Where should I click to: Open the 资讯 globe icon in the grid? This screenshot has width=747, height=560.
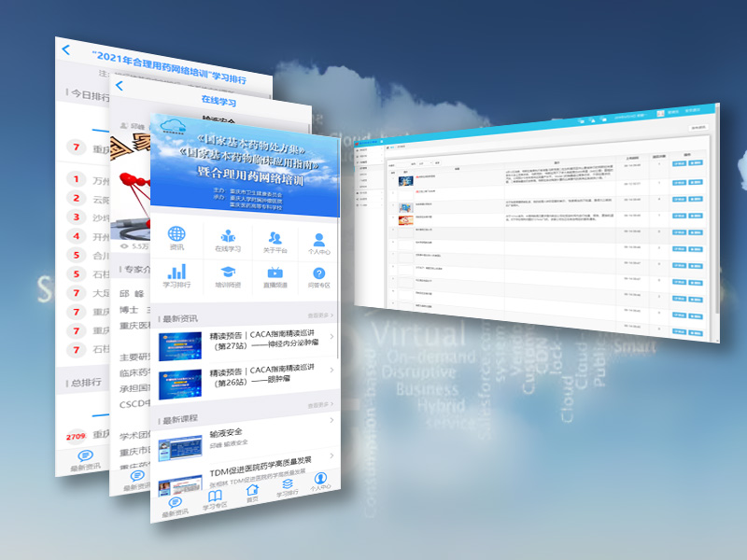click(x=176, y=236)
